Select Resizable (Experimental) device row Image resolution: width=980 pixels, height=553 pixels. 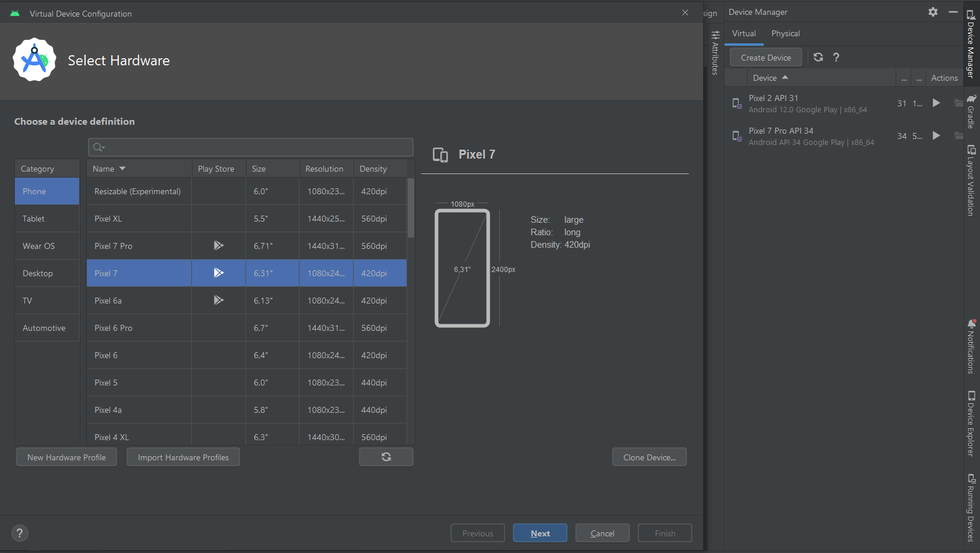247,191
